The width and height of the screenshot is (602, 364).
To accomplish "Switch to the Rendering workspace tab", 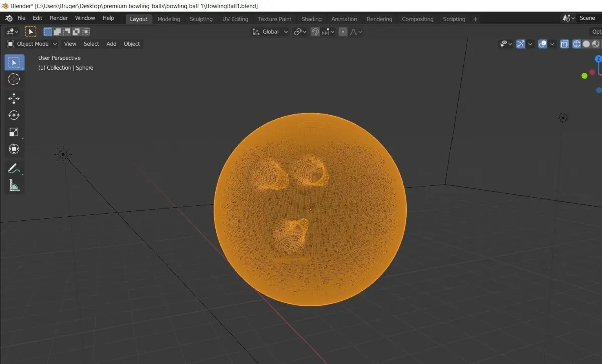I will pyautogui.click(x=379, y=19).
